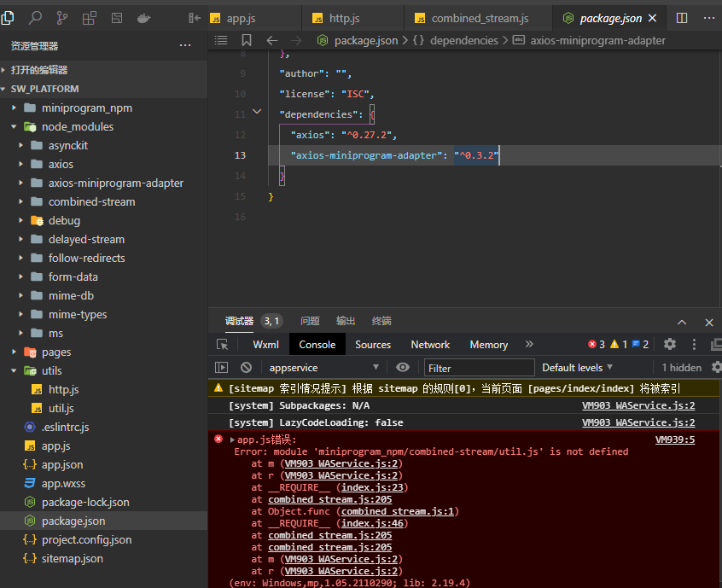
Task: Open the Docker whale icon
Action: click(x=144, y=18)
